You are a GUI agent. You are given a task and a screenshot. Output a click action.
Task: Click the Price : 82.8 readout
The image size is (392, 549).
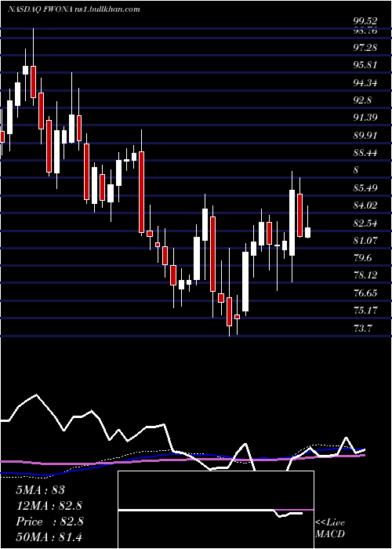tap(49, 522)
